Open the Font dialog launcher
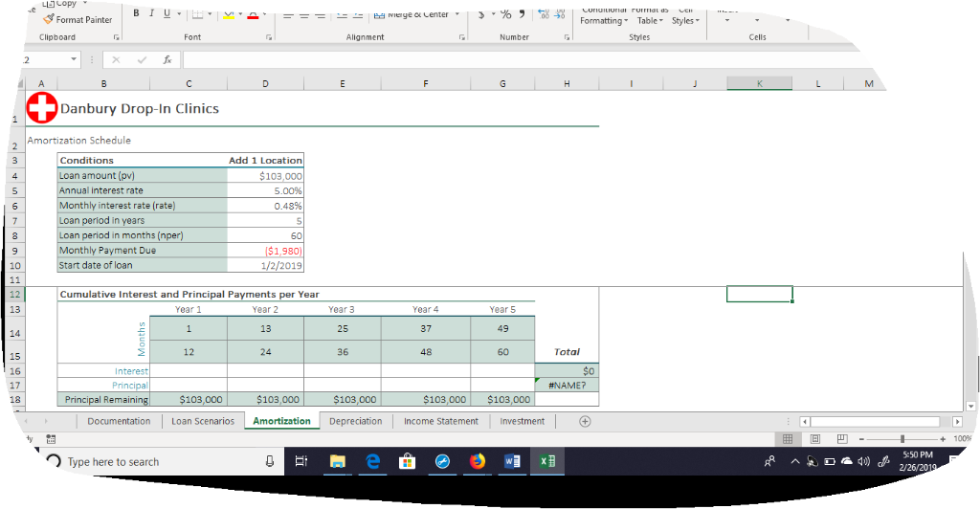This screenshot has height=509, width=980. (x=269, y=37)
